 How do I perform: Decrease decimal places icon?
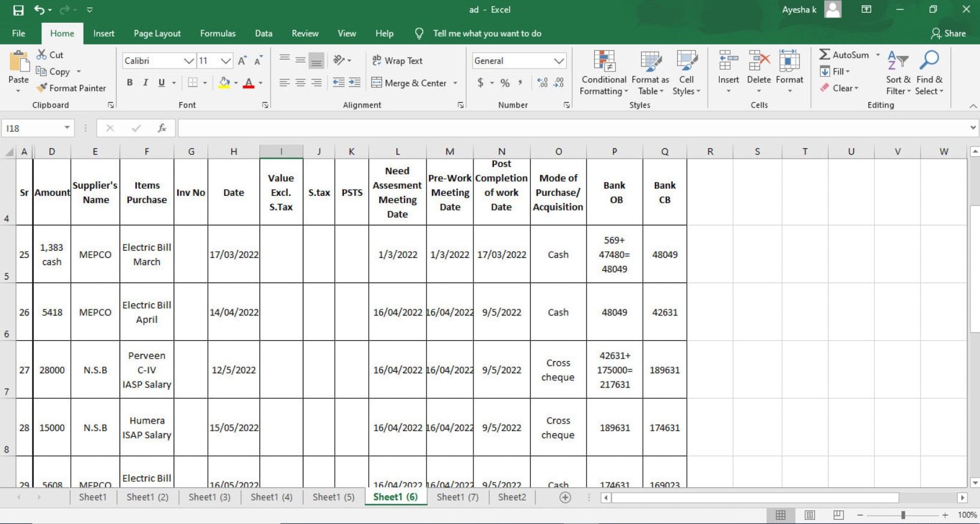559,82
